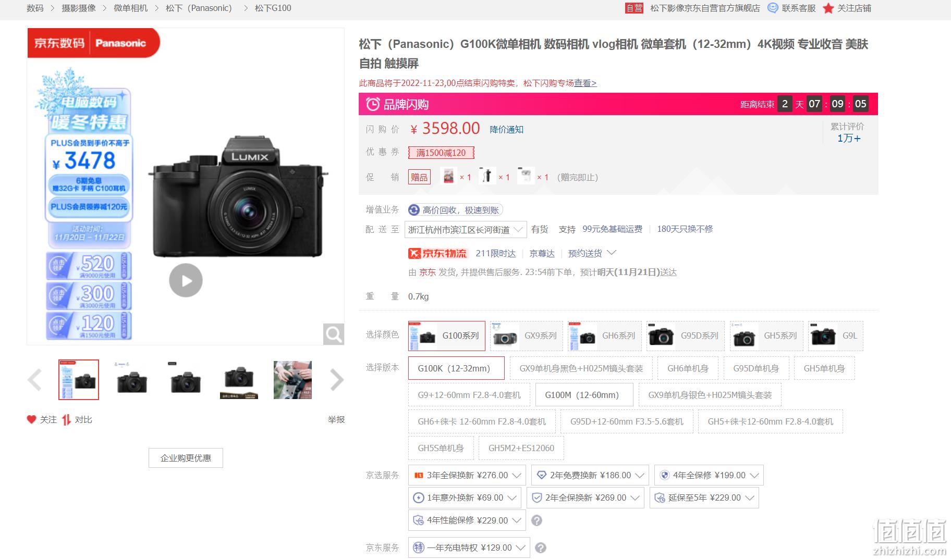The image size is (951, 560).
Task: Go to 数码 breadcrumb category
Action: (35, 8)
